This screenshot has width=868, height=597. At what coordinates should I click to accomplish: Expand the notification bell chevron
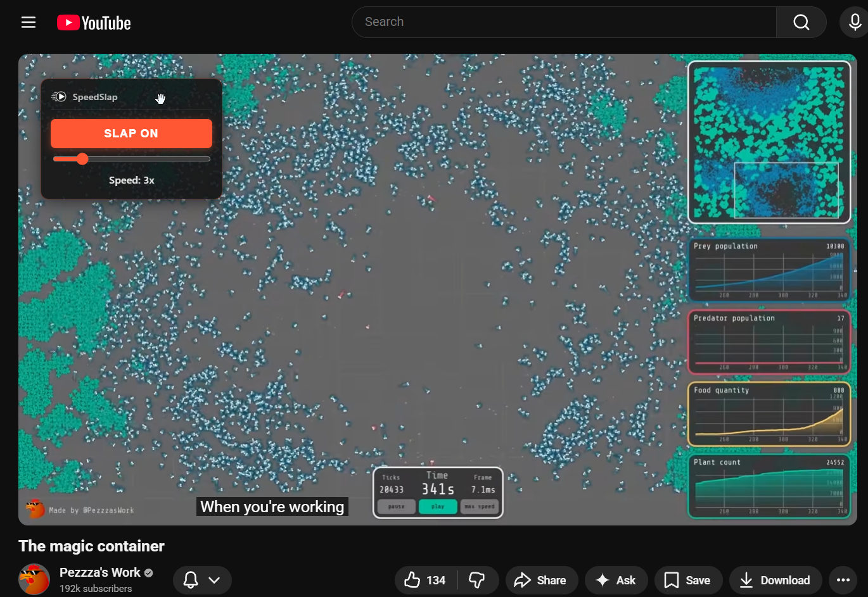click(213, 579)
